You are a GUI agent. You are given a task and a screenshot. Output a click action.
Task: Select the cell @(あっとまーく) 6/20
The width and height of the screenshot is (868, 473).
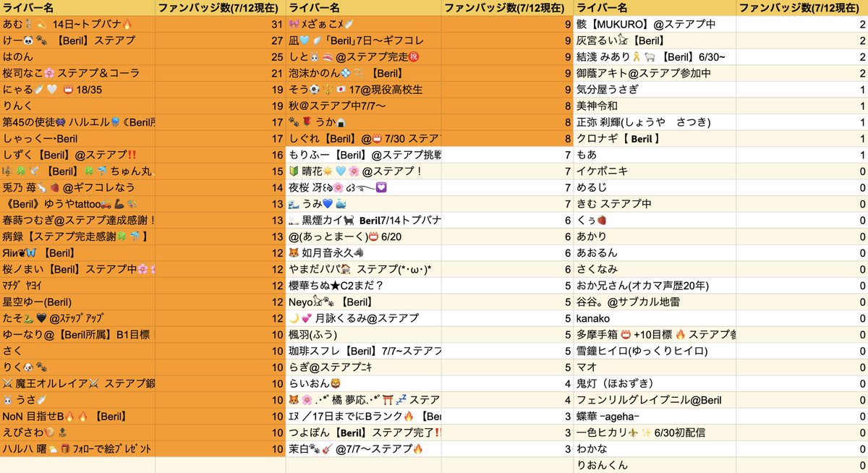pos(365,236)
